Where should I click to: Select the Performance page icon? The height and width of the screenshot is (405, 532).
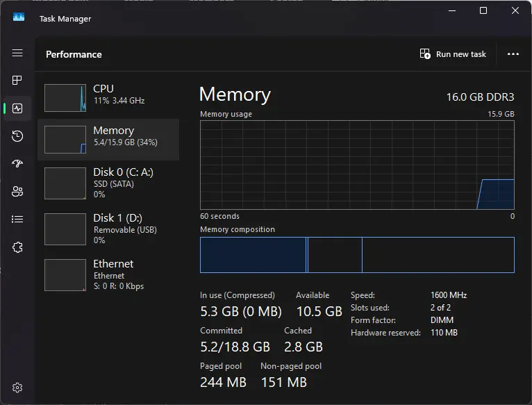17,108
